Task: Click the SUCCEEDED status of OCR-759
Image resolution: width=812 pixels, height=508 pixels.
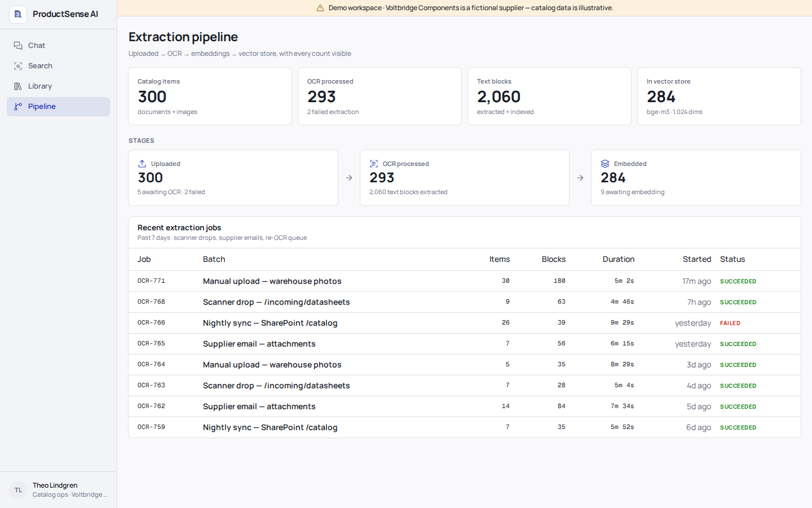Action: (738, 428)
